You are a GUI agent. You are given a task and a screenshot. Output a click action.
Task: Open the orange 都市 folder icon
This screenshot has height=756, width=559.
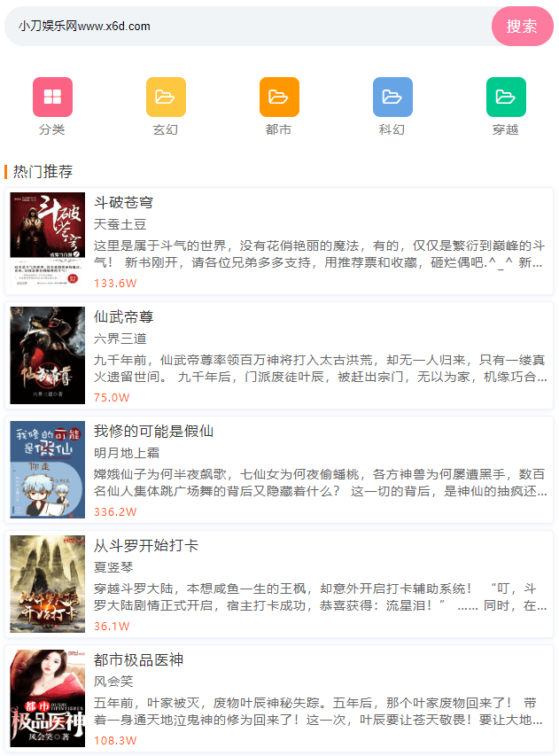tap(279, 97)
